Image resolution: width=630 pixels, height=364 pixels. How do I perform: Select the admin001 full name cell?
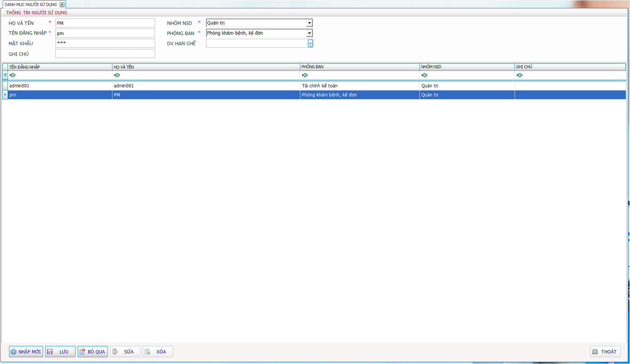point(206,86)
